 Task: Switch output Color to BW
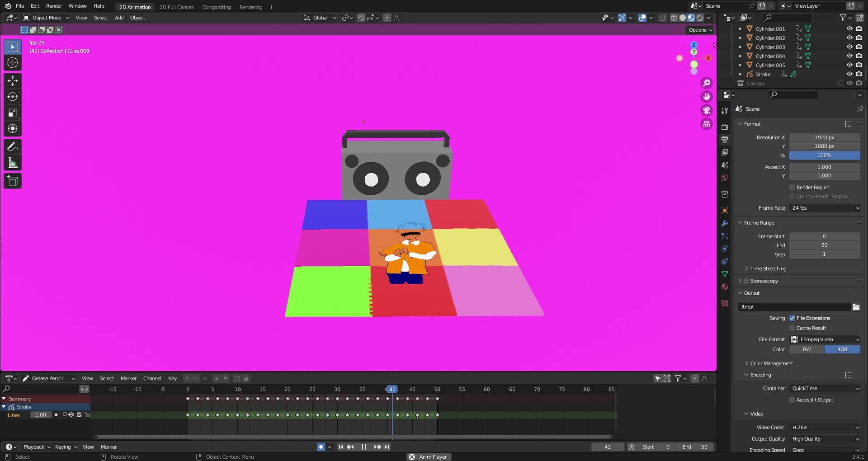tap(806, 349)
